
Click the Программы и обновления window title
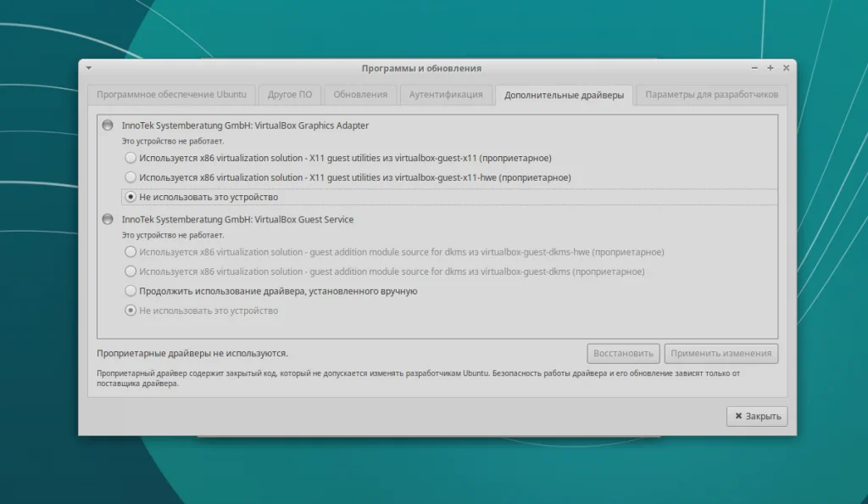click(x=421, y=68)
